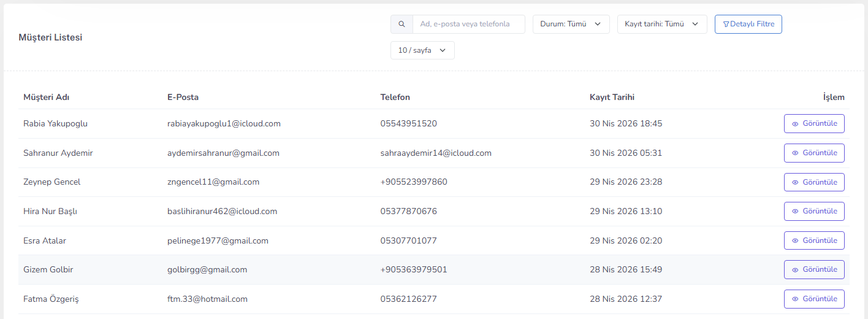Screen dimensions: 868x319
Task: Select the E-Posta column header
Action: point(183,97)
